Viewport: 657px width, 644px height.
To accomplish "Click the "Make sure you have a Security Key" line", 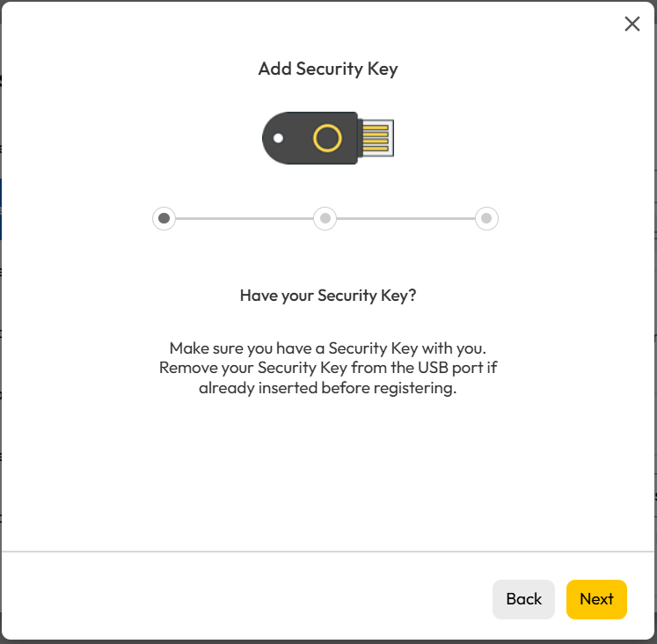I will pyautogui.click(x=328, y=347).
